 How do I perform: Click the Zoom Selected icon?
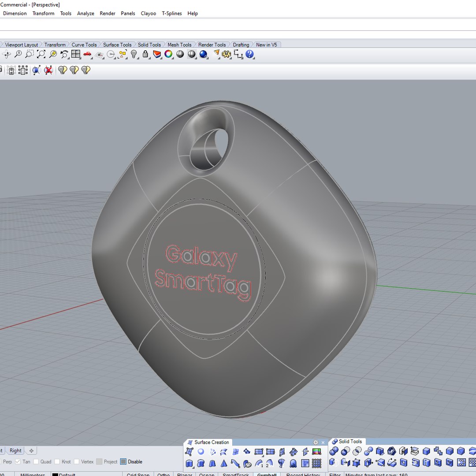pyautogui.click(x=53, y=54)
